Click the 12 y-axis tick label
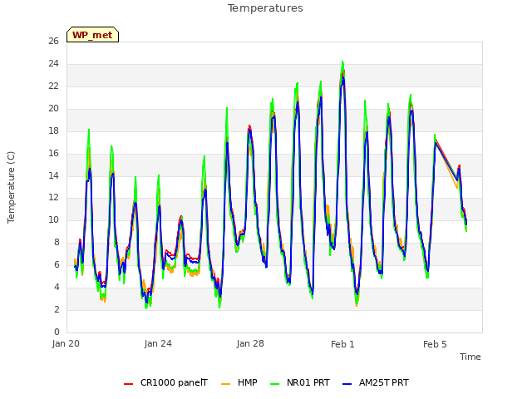532x399 pixels. click(x=53, y=197)
